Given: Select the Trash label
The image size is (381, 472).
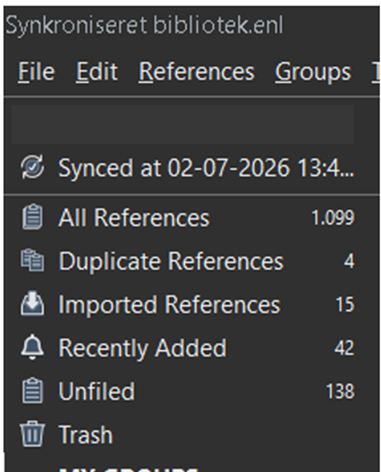Looking at the screenshot, I should (x=86, y=435).
